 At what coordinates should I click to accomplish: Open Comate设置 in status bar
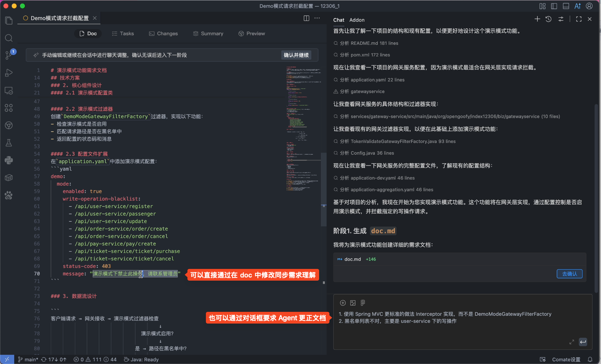pos(566,359)
